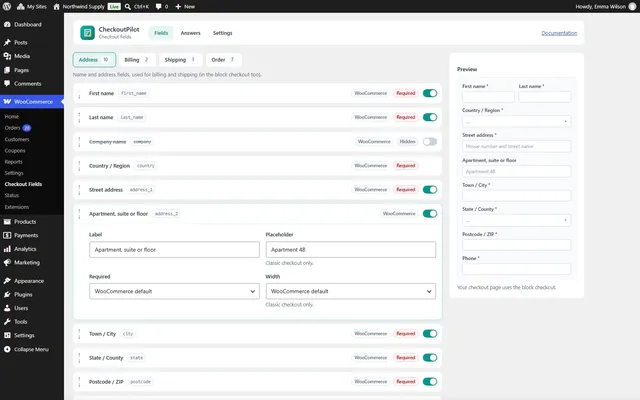
Task: Open My Sites icon in admin bar
Action: (x=20, y=7)
